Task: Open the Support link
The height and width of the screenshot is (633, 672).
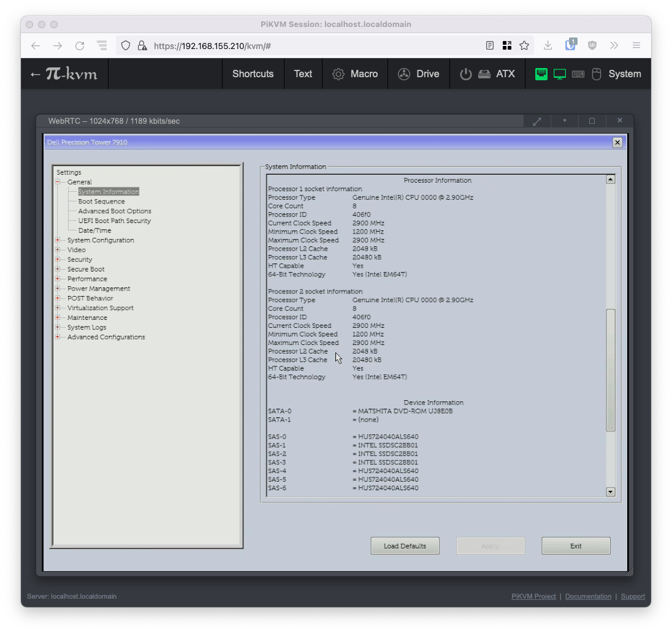Action: click(633, 597)
